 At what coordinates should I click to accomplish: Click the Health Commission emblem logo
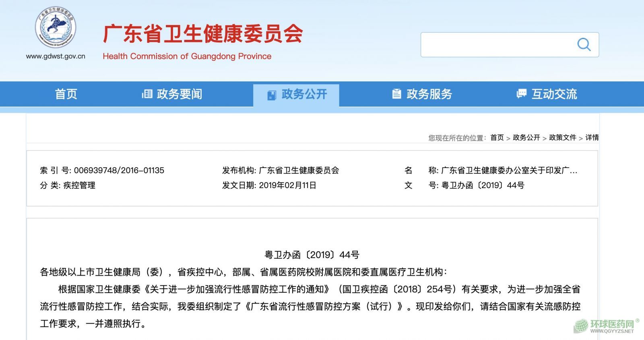(x=56, y=27)
